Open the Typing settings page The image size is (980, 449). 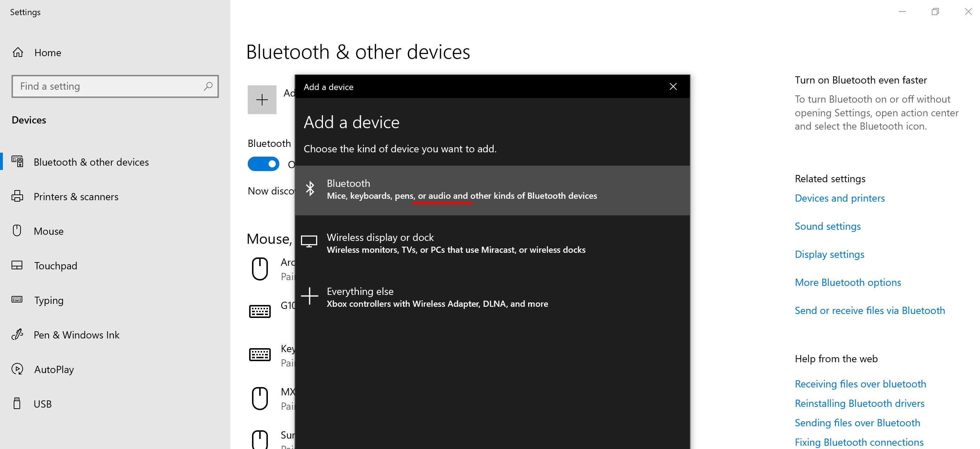point(49,300)
